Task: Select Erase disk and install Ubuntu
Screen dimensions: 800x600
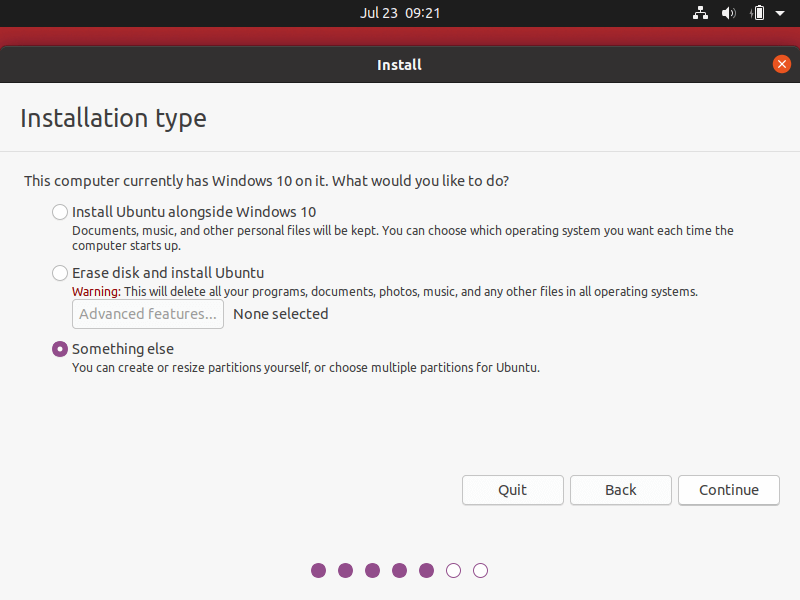Action: pyautogui.click(x=59, y=272)
